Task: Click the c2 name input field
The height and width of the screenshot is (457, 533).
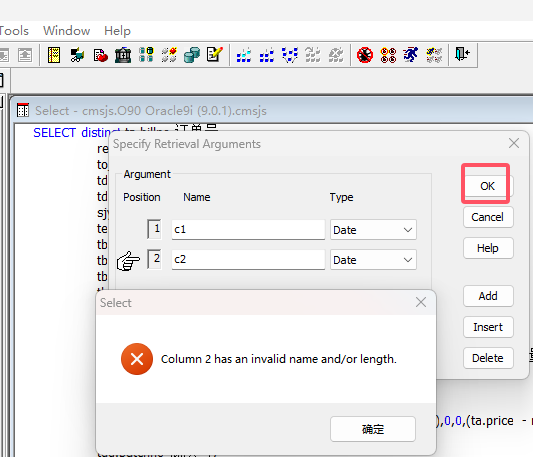Action: [x=248, y=259]
